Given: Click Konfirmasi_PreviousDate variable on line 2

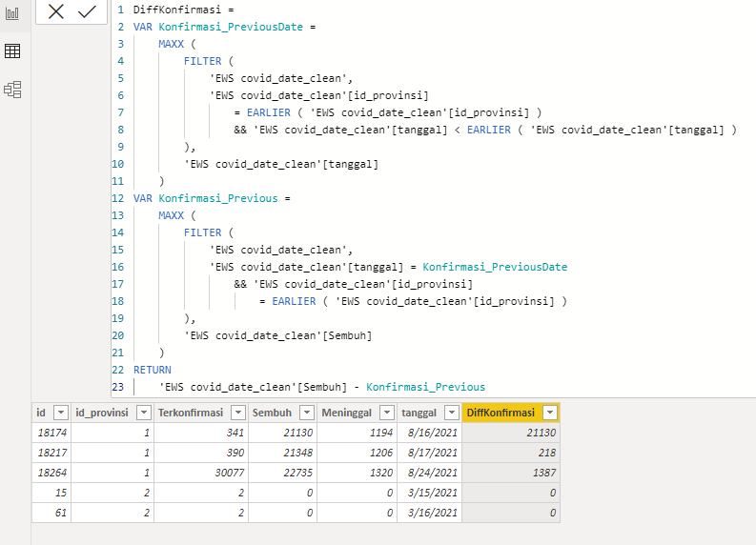Looking at the screenshot, I should click(231, 27).
